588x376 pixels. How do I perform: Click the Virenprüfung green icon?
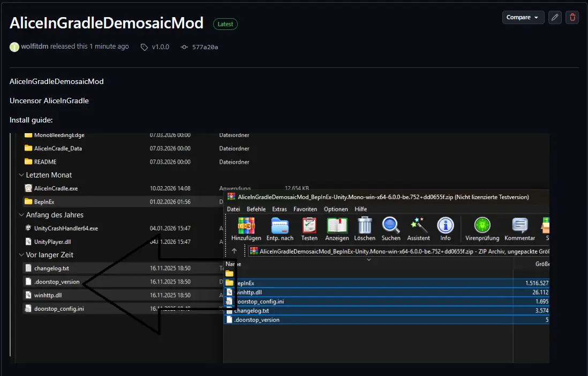click(x=483, y=225)
